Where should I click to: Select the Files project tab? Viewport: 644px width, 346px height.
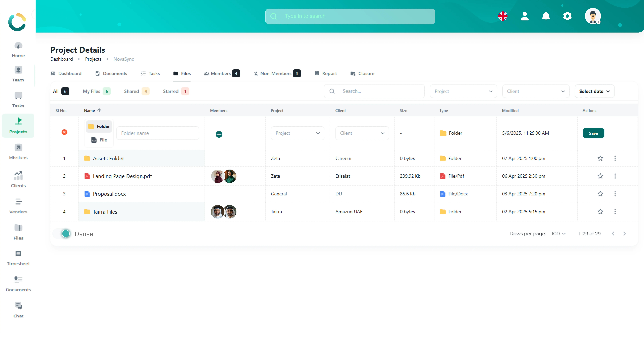point(182,73)
